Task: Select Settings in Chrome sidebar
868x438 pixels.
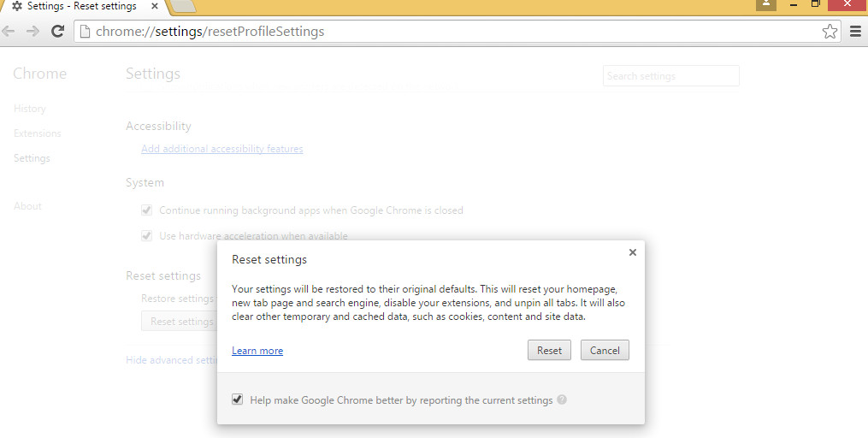Action: tap(32, 158)
